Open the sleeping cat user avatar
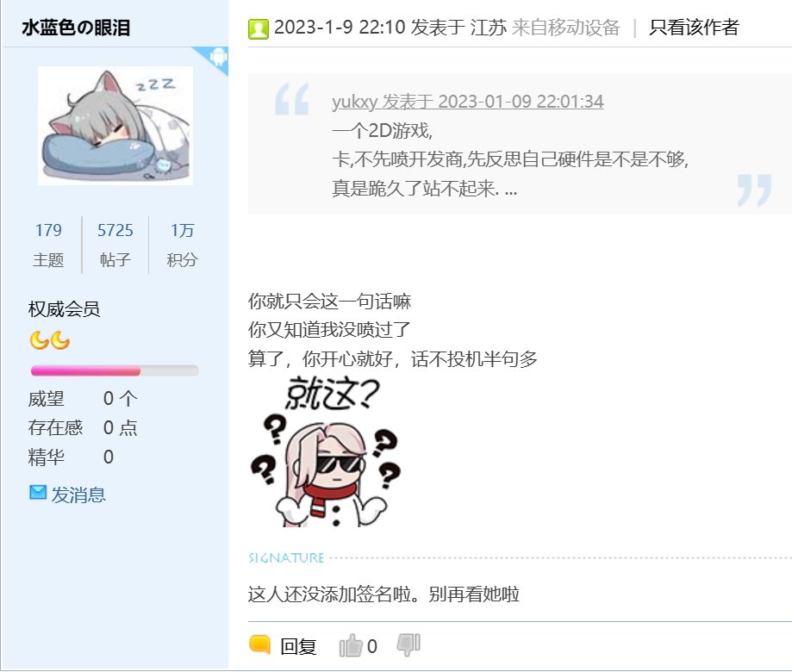 [x=115, y=126]
